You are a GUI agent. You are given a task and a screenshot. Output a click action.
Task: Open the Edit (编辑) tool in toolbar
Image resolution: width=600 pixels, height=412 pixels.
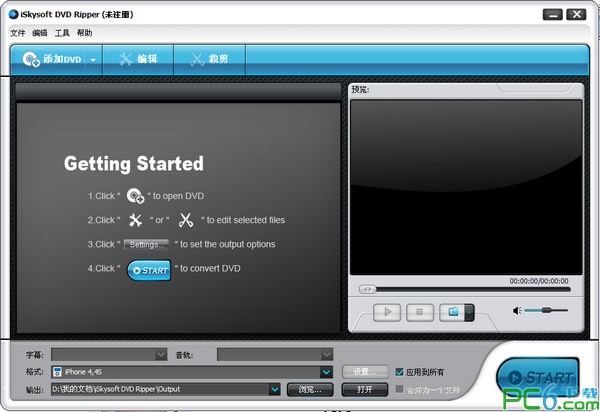[x=138, y=59]
